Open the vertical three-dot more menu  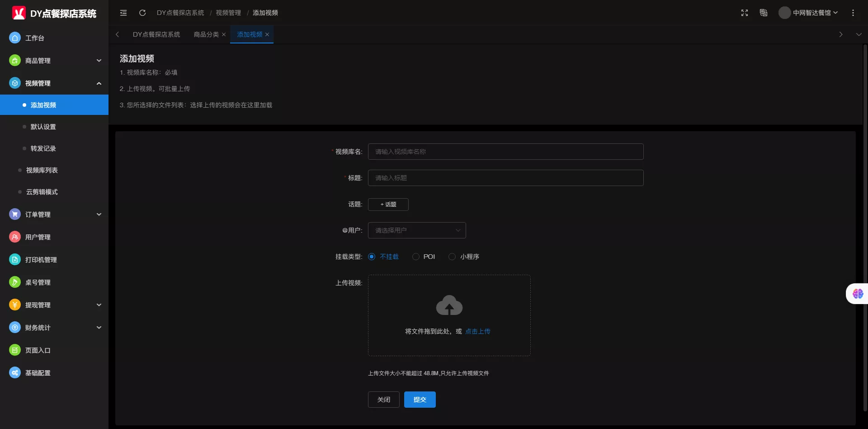(x=853, y=13)
